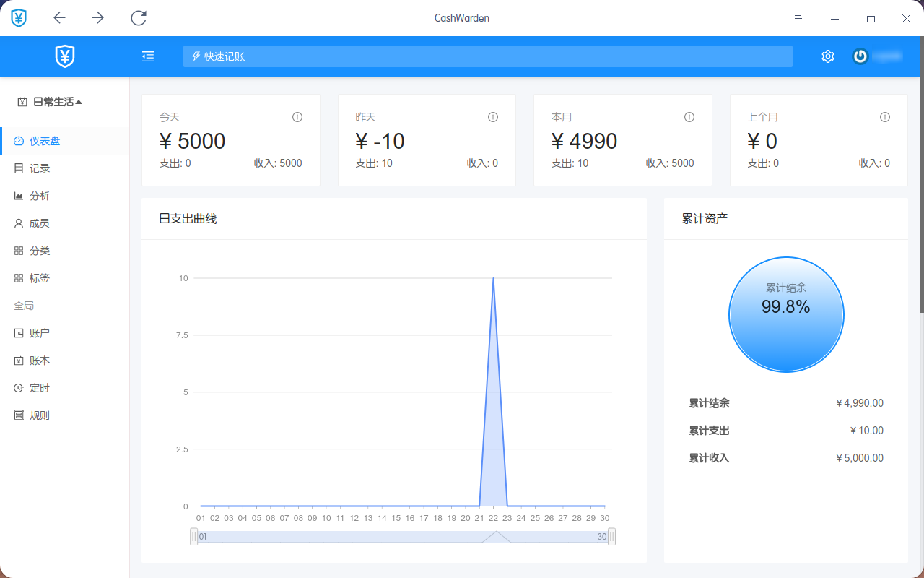Click the browser-style refresh icon

click(x=139, y=18)
